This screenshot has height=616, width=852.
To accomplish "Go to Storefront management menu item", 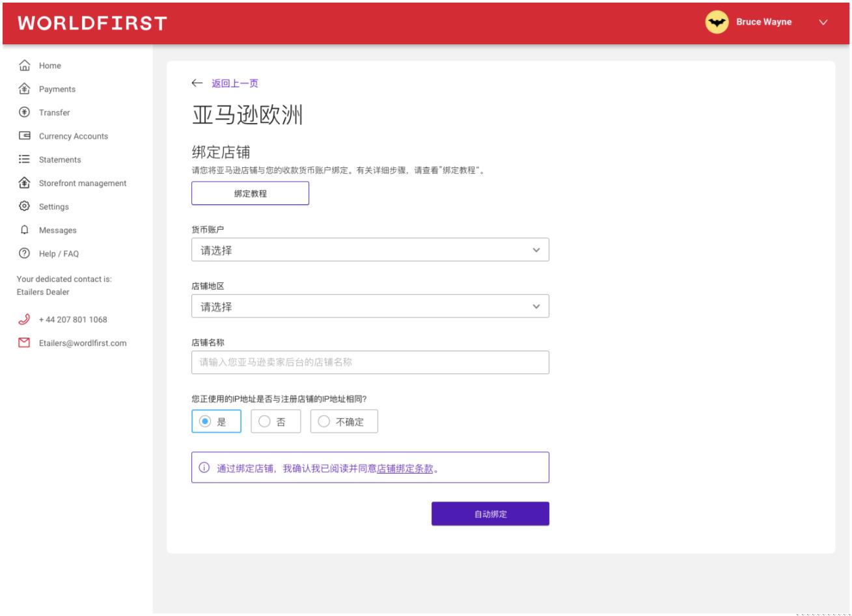I will 82,183.
